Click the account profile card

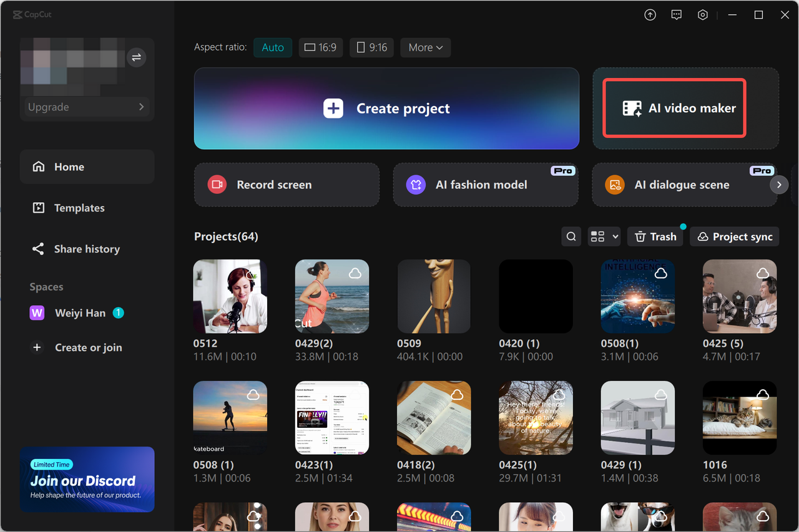tap(87, 79)
